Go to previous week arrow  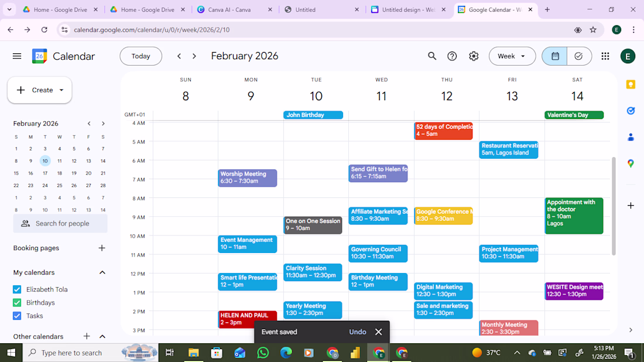[x=179, y=56]
